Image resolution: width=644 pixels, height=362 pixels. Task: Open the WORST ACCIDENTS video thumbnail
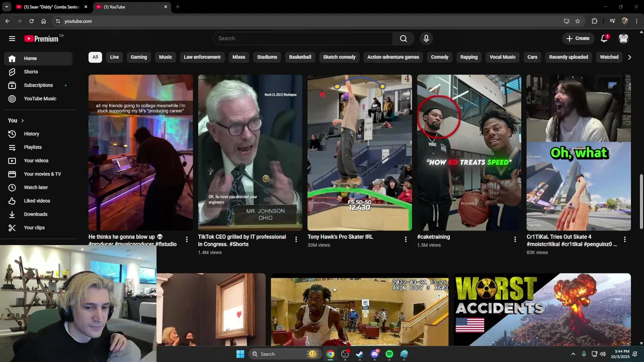(542, 309)
